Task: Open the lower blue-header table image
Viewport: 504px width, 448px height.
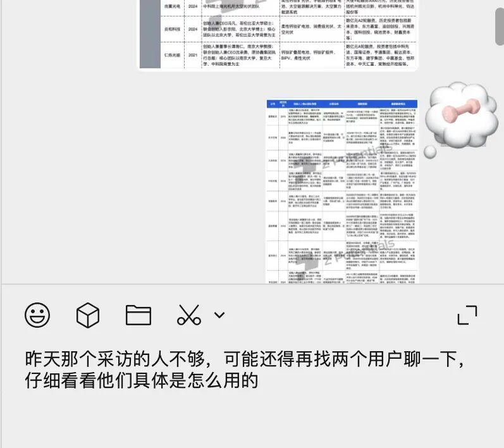Action: [x=341, y=191]
